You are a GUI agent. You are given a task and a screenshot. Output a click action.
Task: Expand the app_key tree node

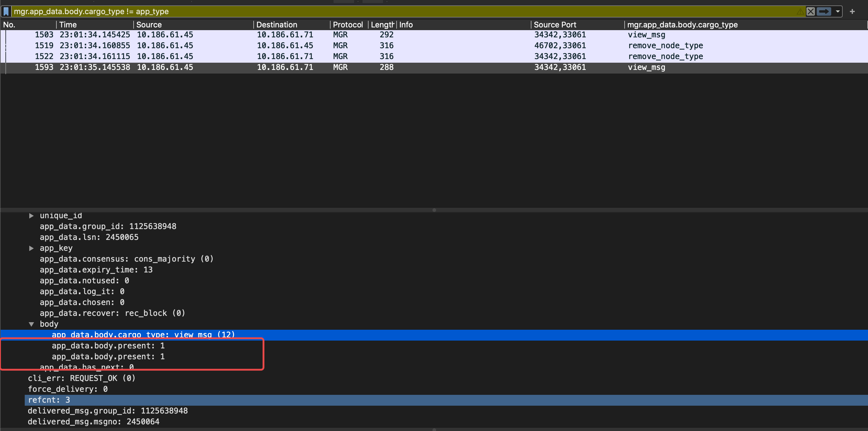(x=31, y=248)
